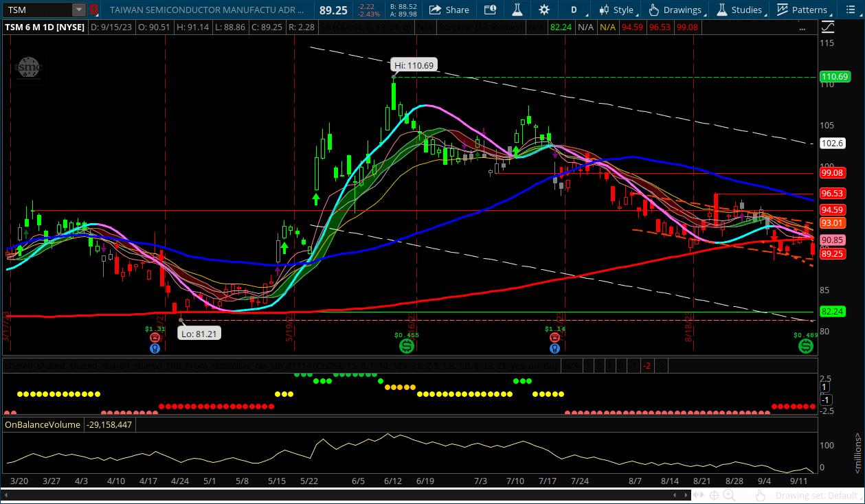The width and height of the screenshot is (865, 504).
Task: Click the yellow N/A study value
Action: (607, 27)
